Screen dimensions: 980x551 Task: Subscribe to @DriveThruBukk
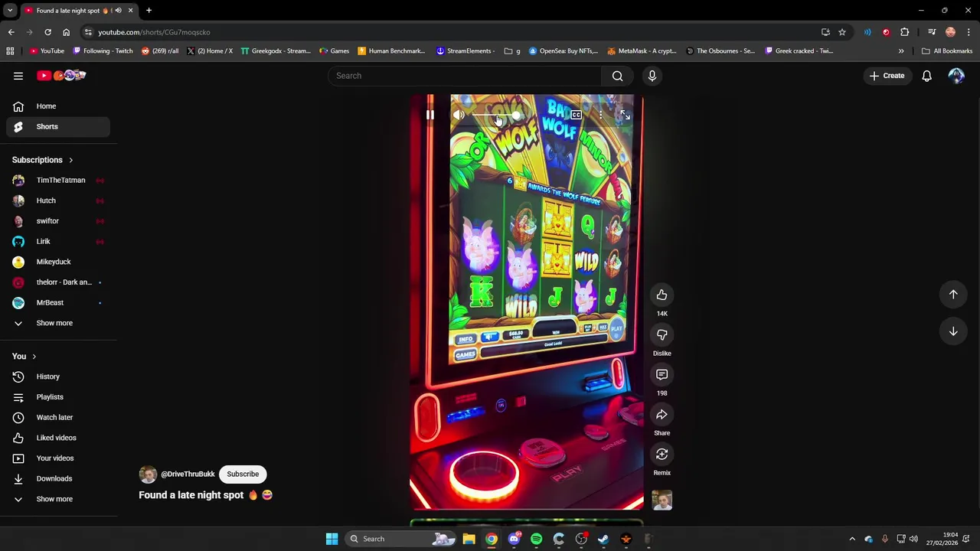243,474
